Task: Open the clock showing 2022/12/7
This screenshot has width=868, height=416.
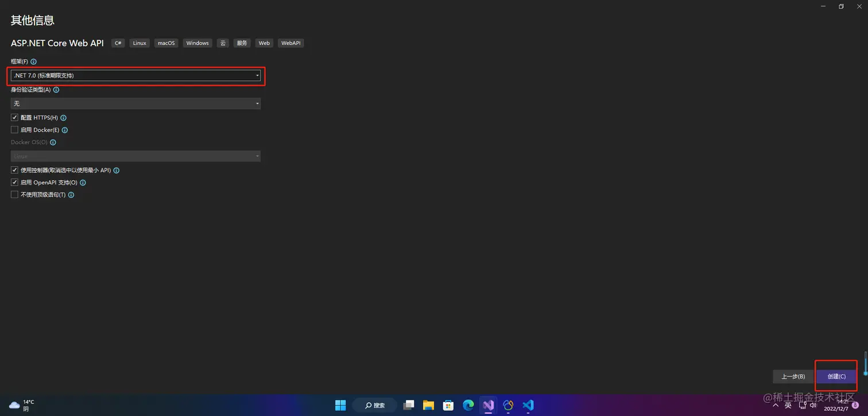Action: click(835, 405)
